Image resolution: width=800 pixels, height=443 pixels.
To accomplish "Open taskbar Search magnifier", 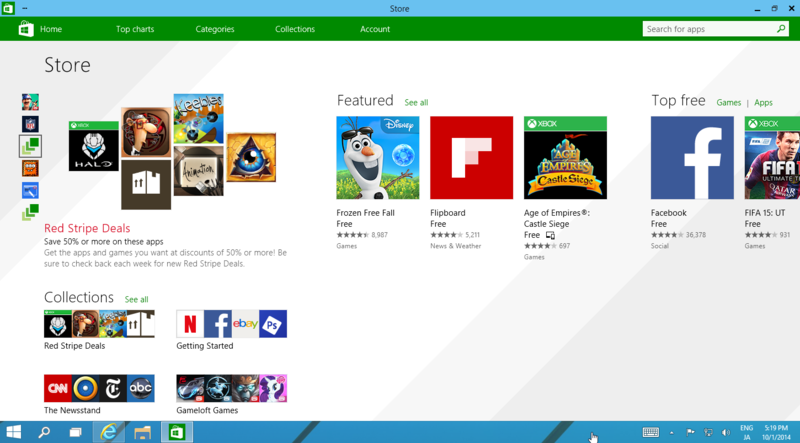I will point(44,432).
